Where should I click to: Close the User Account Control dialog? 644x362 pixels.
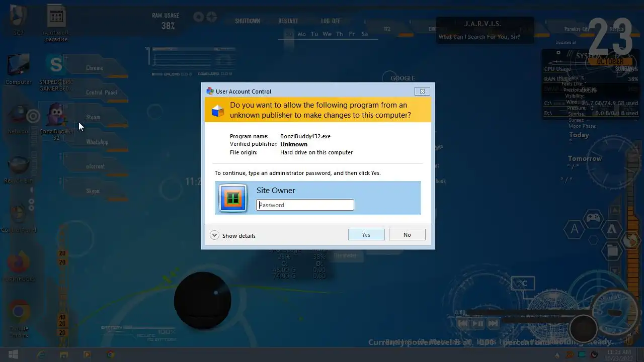point(422,91)
